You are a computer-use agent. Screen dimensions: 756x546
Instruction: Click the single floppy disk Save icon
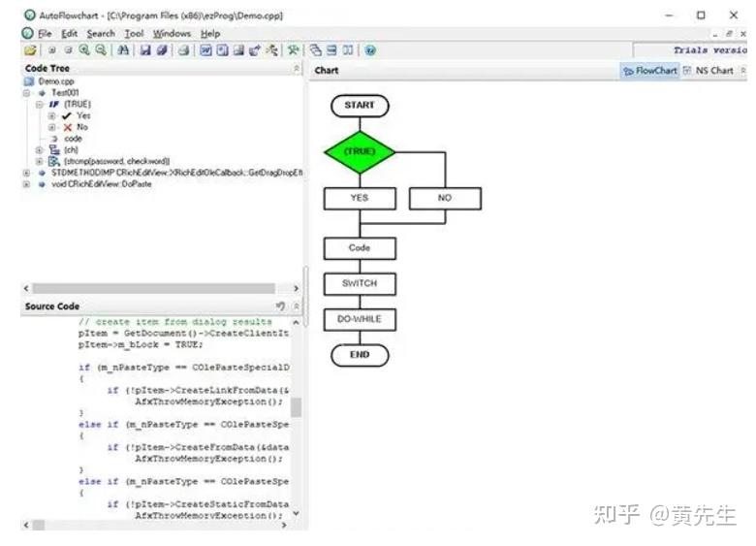click(x=145, y=50)
